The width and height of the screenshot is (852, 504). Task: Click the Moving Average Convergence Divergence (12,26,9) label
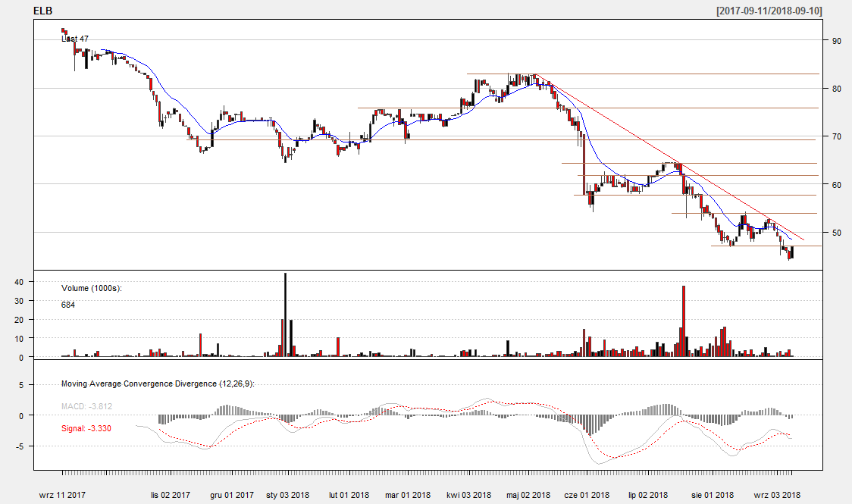(x=158, y=384)
